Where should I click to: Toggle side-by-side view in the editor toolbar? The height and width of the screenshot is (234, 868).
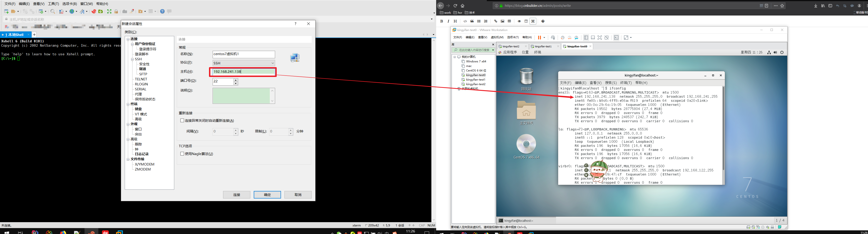(x=526, y=21)
